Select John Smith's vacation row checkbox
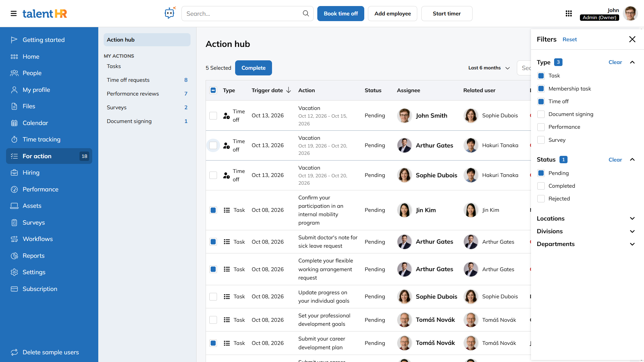Viewport: 644px width, 362px height. [x=213, y=116]
